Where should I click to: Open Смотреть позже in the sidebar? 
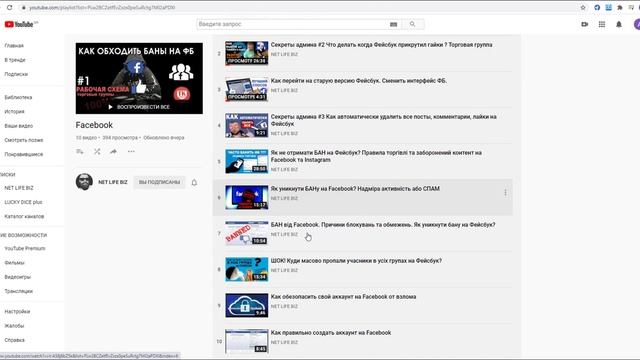click(x=24, y=140)
